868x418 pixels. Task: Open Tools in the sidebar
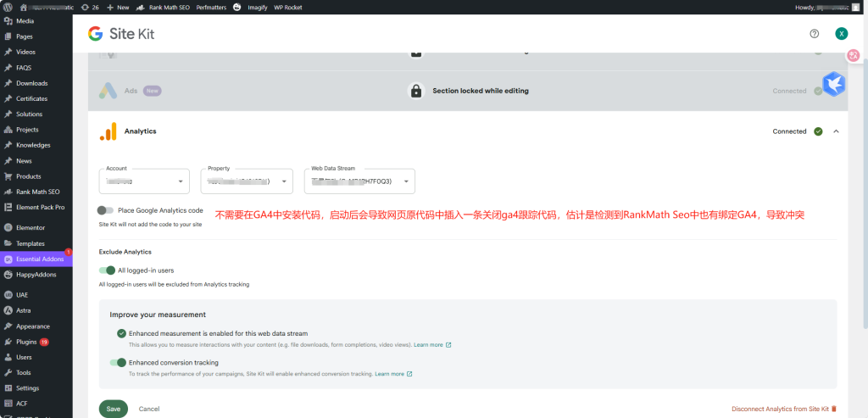point(36,372)
